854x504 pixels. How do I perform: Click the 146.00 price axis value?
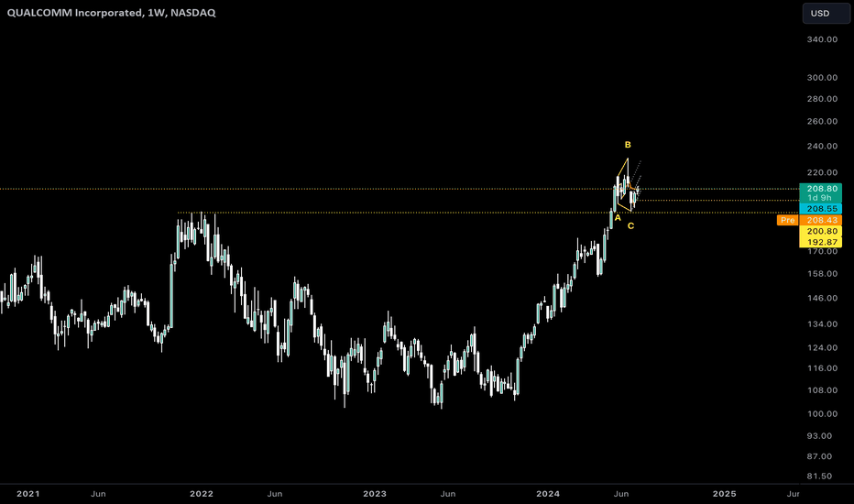(822, 298)
